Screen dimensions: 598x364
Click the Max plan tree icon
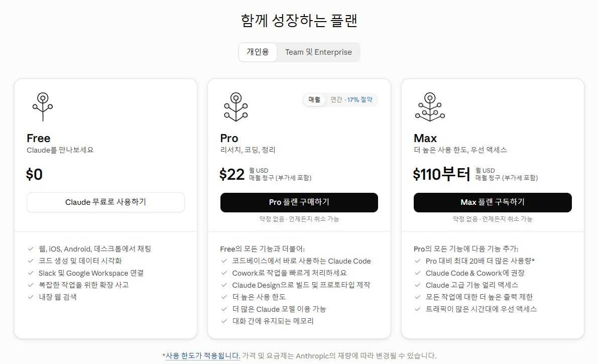coord(430,107)
